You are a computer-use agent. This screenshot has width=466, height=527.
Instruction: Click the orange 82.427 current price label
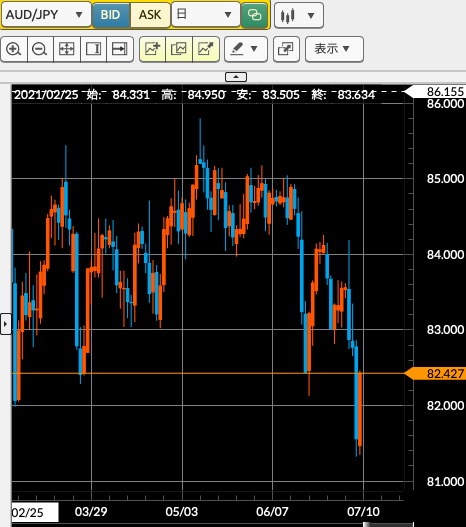[x=436, y=374]
